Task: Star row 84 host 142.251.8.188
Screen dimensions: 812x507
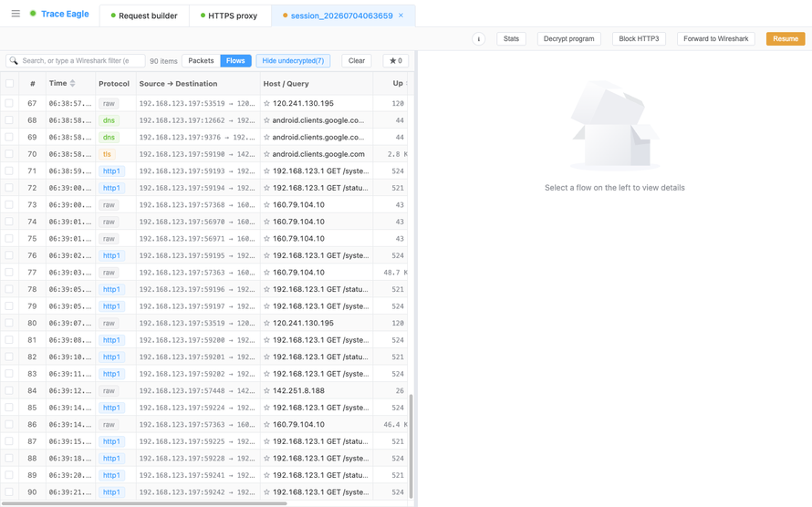Action: point(266,390)
